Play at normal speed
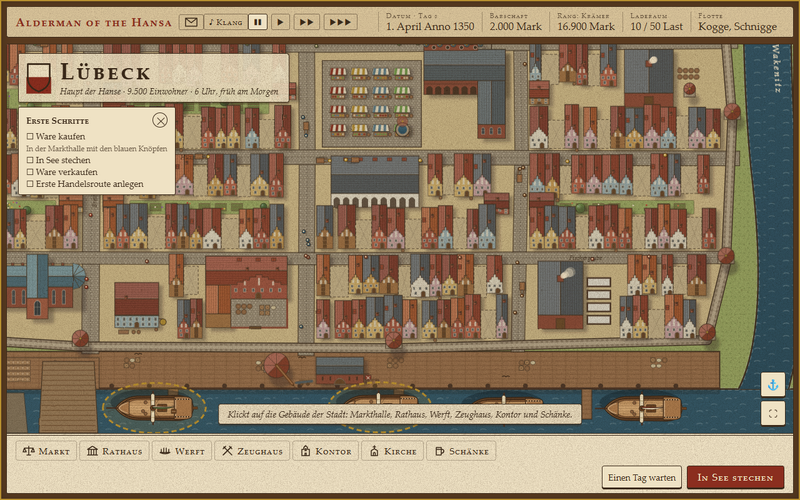This screenshot has width=800, height=500. pyautogui.click(x=280, y=22)
